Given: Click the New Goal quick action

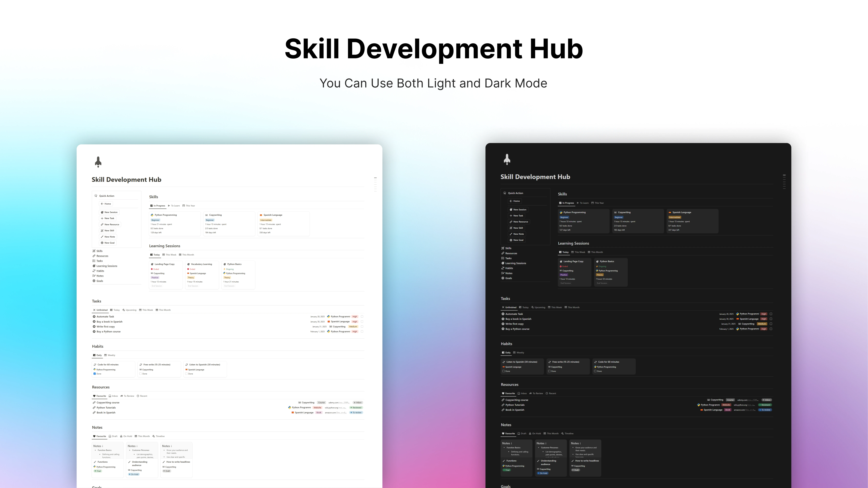Looking at the screenshot, I should pyautogui.click(x=108, y=243).
